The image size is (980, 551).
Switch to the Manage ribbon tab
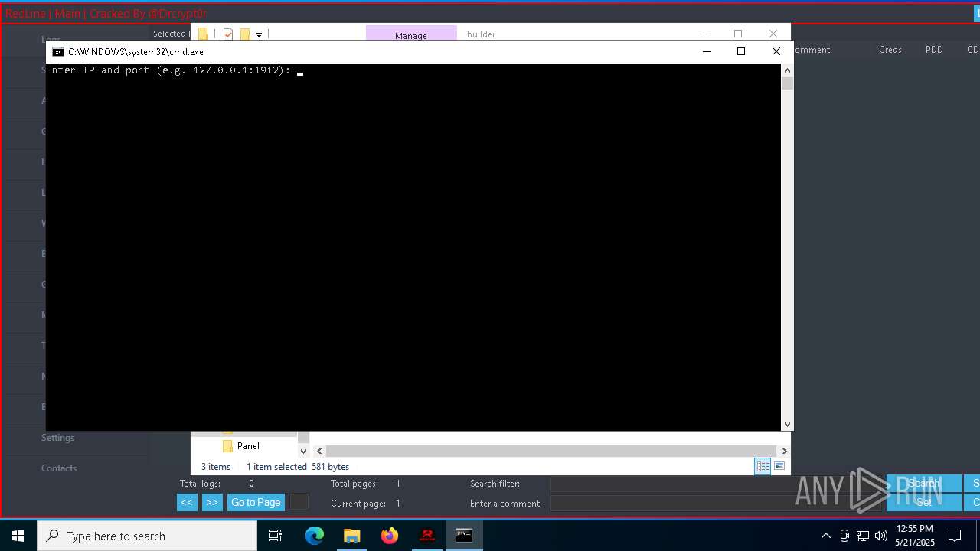coord(411,35)
